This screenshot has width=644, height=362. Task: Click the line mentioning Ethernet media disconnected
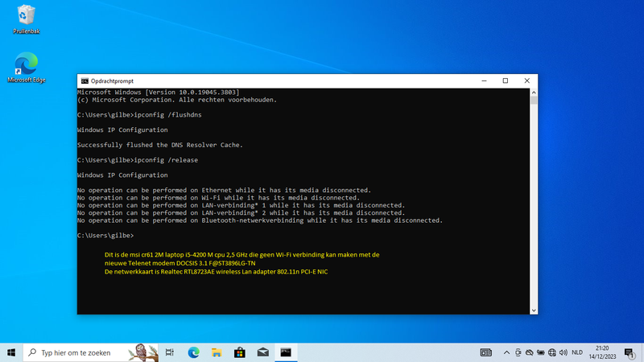pos(225,190)
